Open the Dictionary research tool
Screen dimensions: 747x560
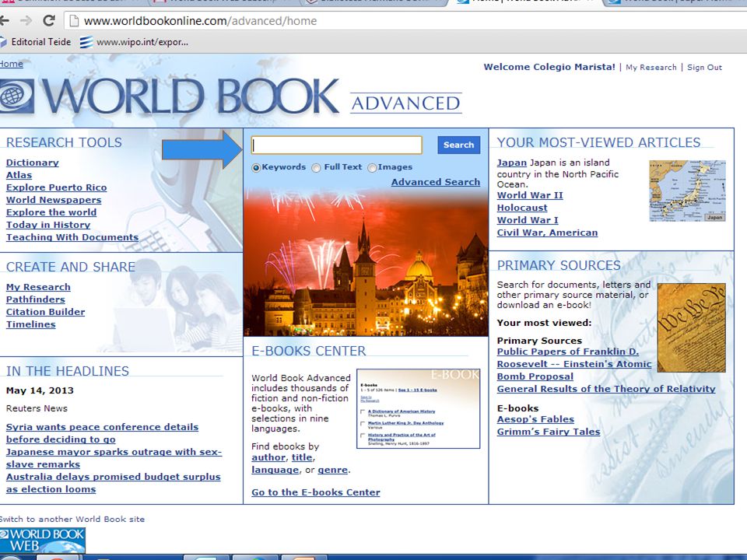point(33,163)
